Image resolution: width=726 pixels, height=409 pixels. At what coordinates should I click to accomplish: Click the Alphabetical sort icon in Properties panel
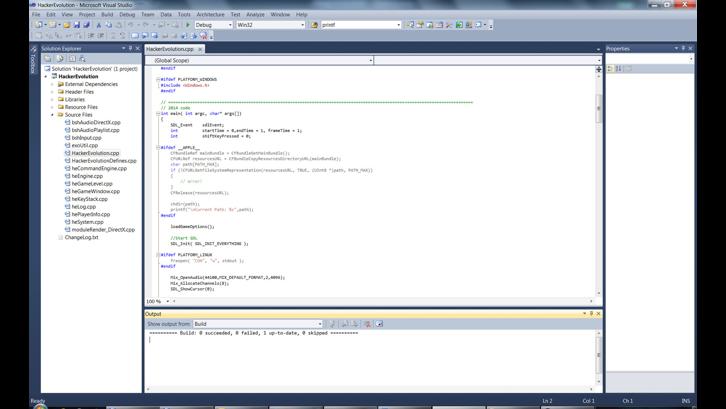click(619, 69)
